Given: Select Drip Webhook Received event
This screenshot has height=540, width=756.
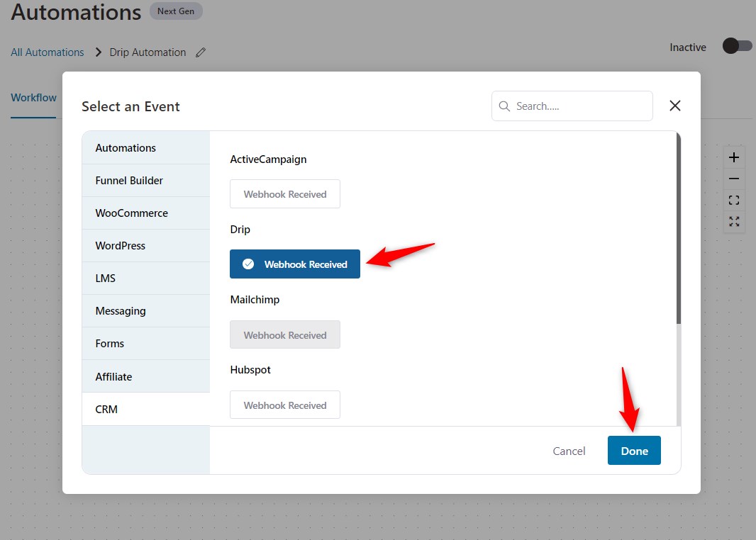Looking at the screenshot, I should [x=294, y=264].
